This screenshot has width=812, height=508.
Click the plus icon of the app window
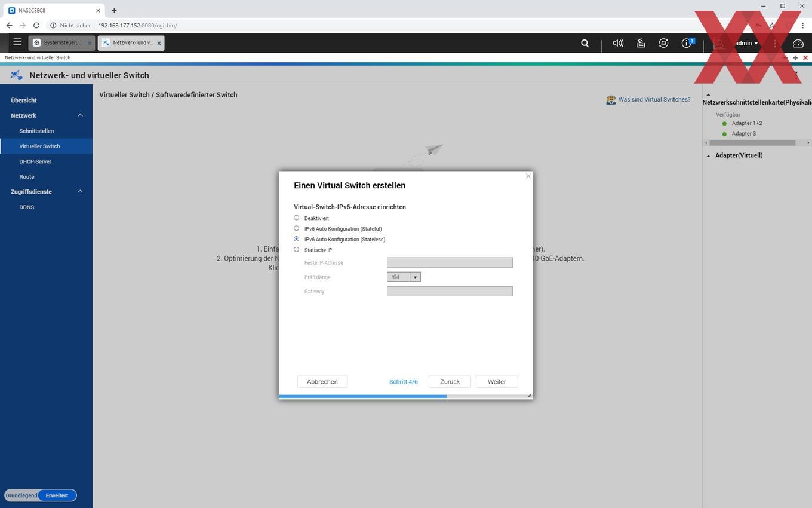[795, 58]
